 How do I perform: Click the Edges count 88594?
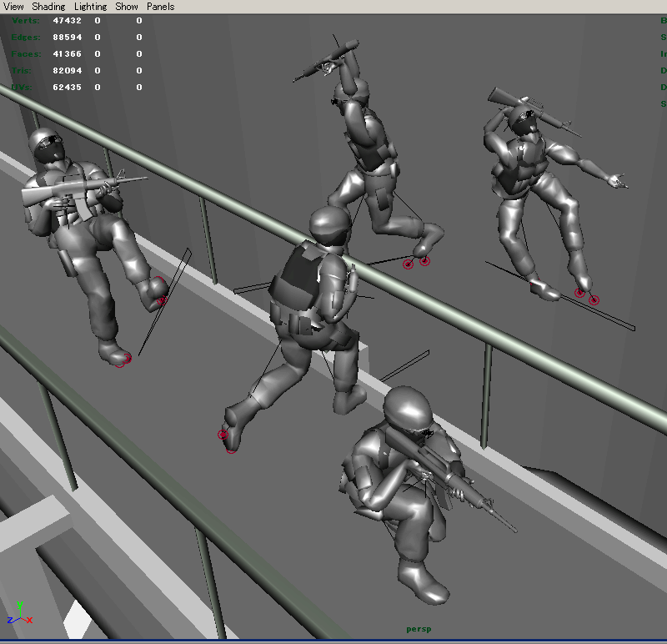pos(68,37)
